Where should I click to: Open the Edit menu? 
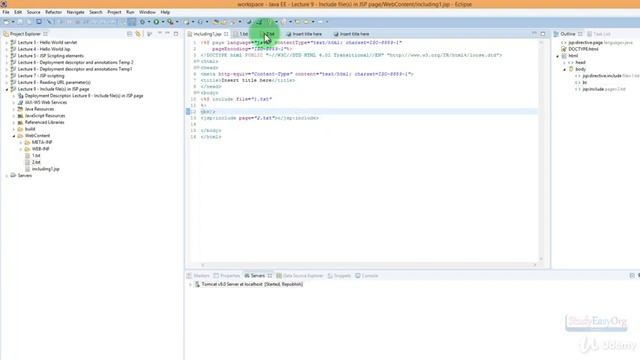pyautogui.click(x=18, y=12)
